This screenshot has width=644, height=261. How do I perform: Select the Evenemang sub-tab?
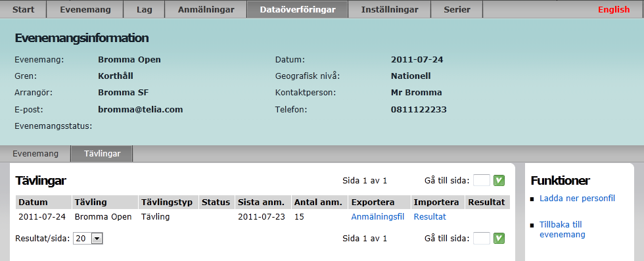coord(35,154)
